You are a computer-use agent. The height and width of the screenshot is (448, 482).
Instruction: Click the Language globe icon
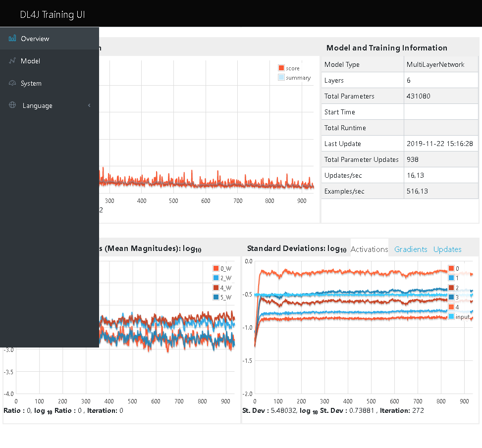coord(12,105)
